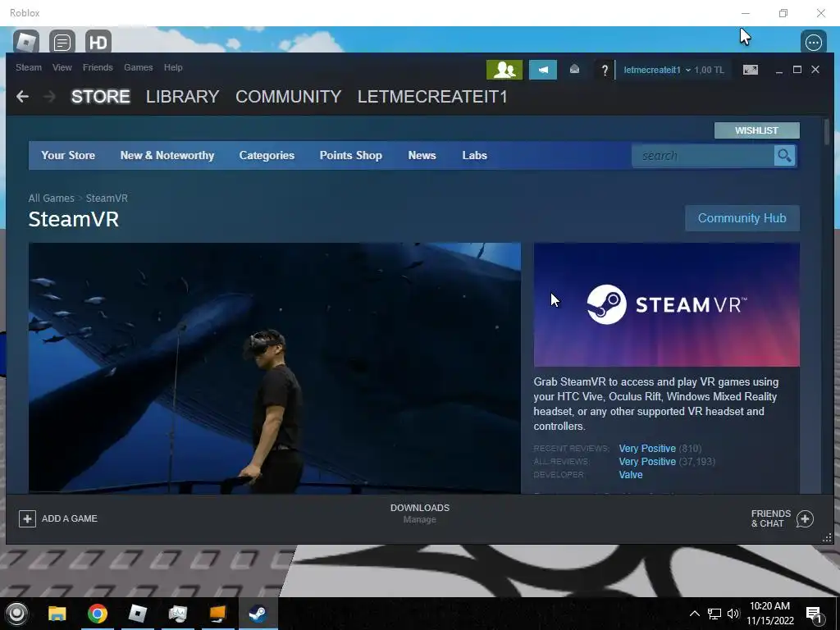Open the Roblox menu icon
The width and height of the screenshot is (840, 630).
pos(26,42)
